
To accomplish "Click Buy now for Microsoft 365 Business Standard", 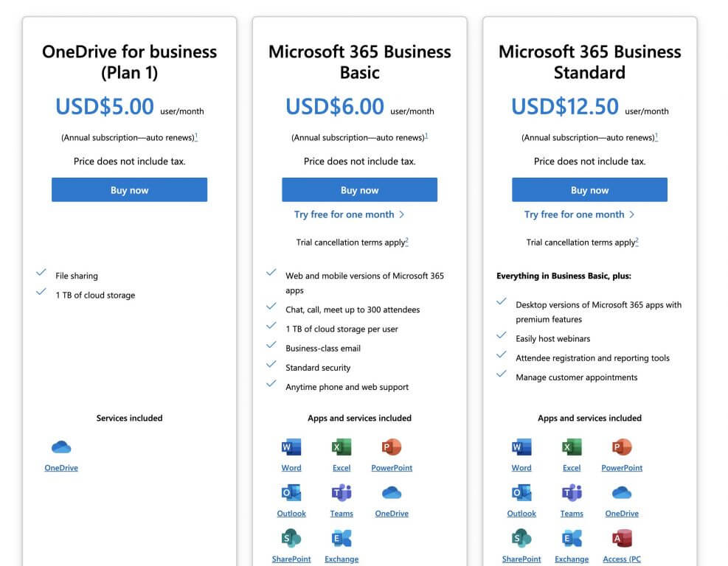I will (x=589, y=189).
